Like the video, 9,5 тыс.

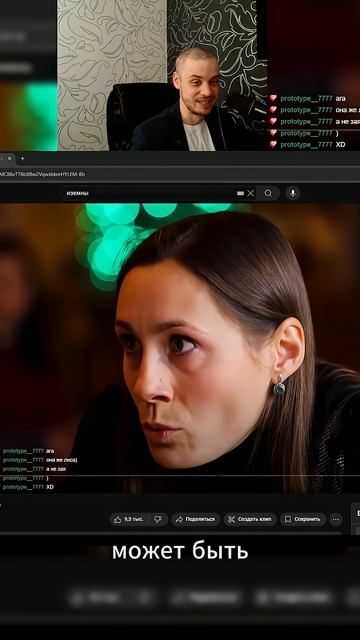129,519
